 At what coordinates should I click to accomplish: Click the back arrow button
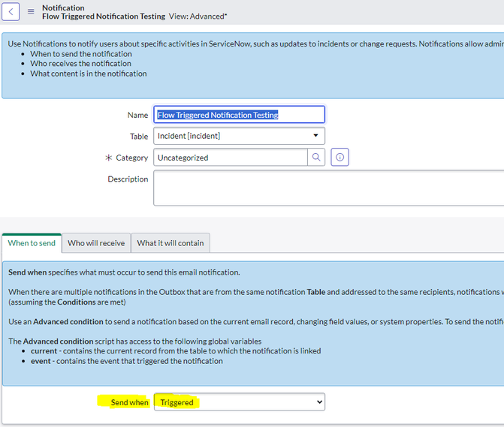[x=11, y=12]
